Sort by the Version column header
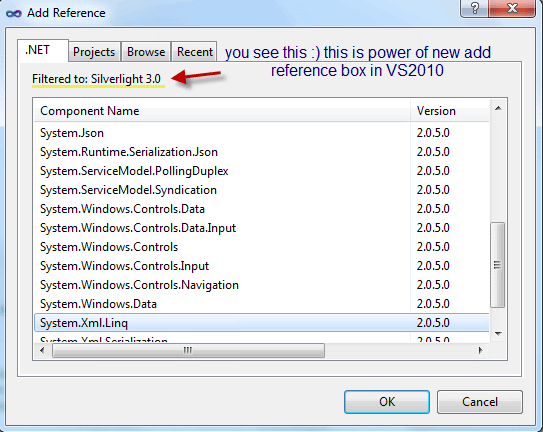This screenshot has height=432, width=543. click(x=449, y=111)
